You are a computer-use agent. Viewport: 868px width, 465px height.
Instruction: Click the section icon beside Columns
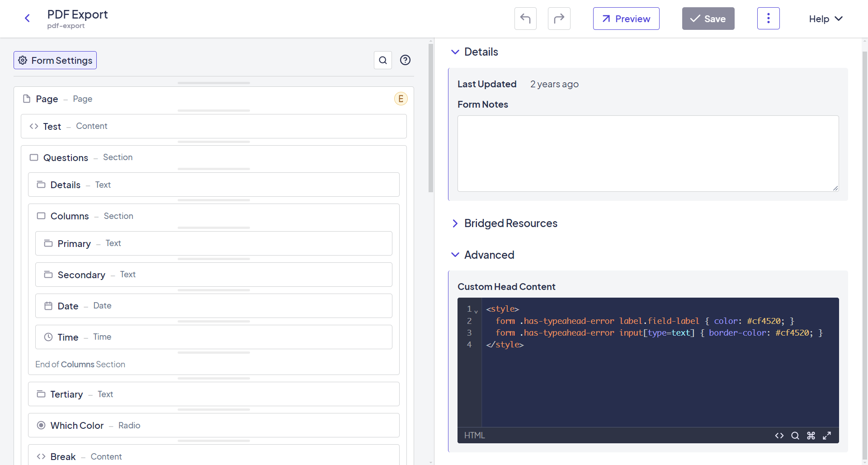click(41, 216)
